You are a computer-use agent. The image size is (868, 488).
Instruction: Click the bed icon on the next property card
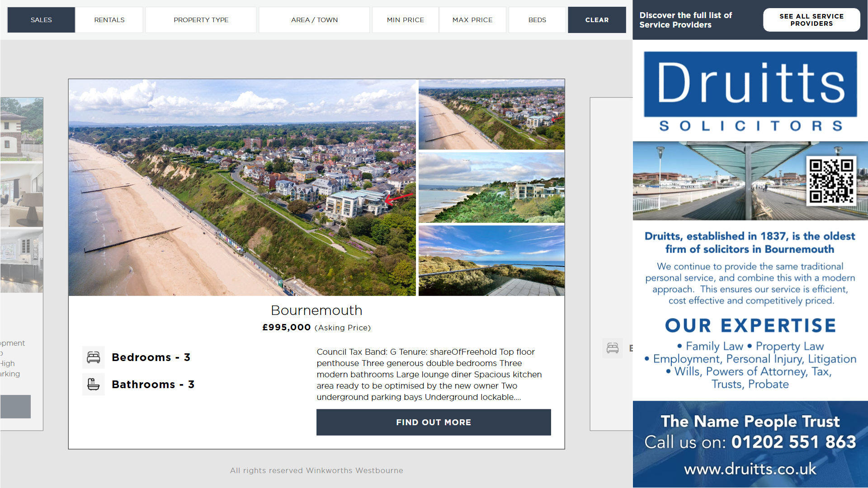613,348
